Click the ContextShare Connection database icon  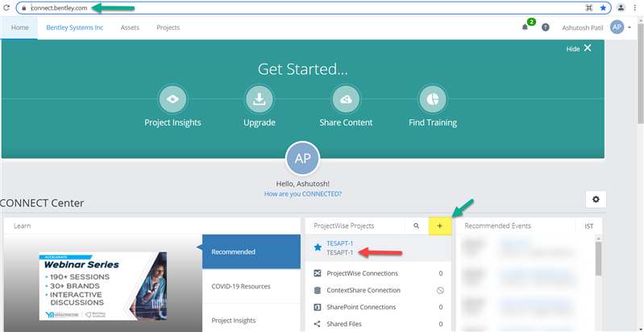tap(317, 290)
